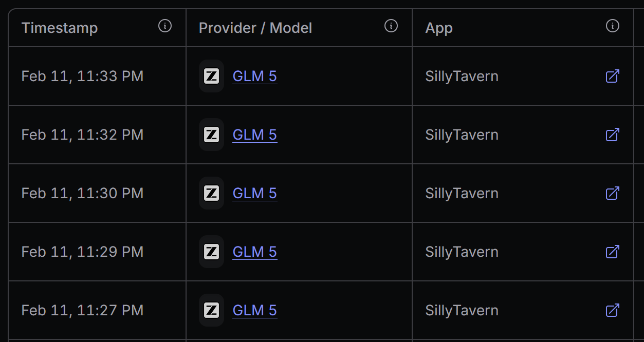Follow GLM 5 link in 11:30 PM row
Image resolution: width=644 pixels, height=342 pixels.
254,194
